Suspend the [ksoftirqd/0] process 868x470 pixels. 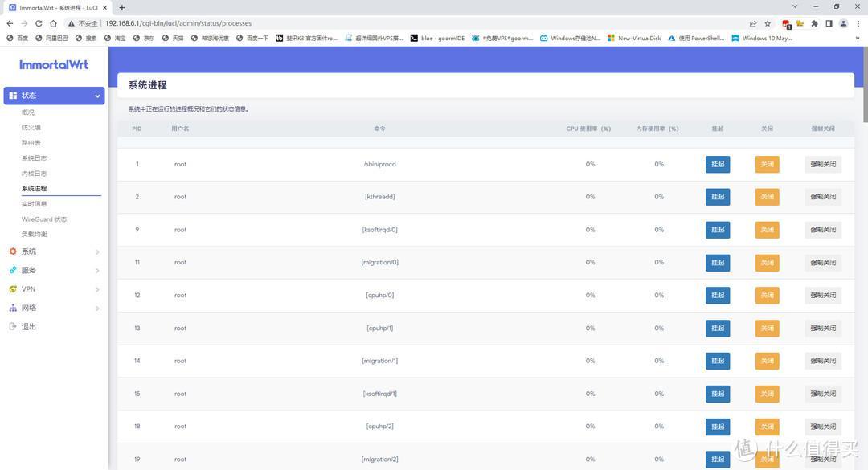click(718, 230)
